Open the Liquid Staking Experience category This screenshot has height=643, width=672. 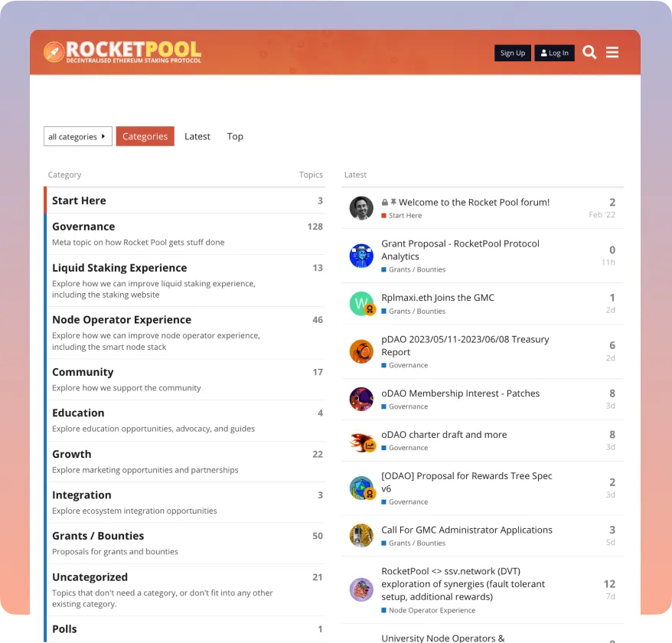(119, 268)
